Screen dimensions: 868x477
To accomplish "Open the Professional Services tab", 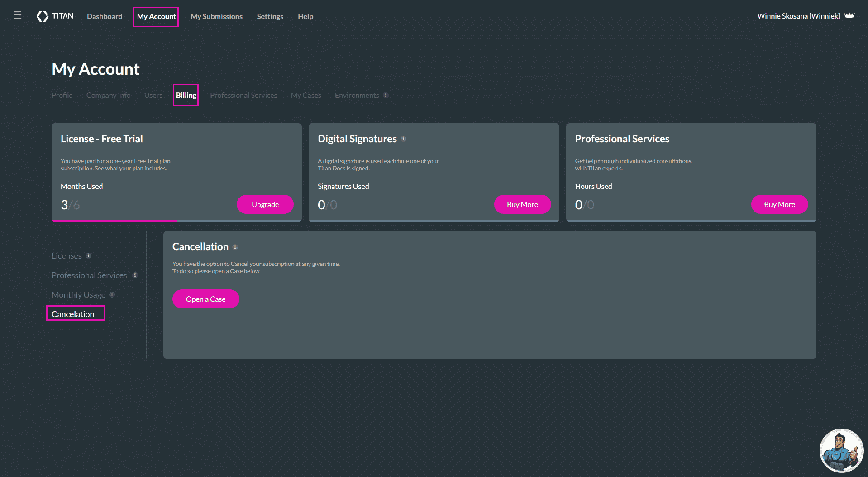I will tap(243, 95).
